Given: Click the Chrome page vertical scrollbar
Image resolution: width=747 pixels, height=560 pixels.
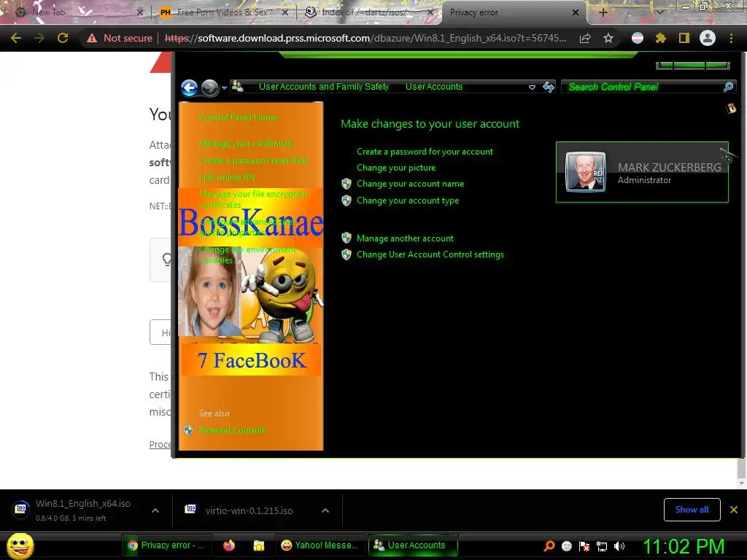Looking at the screenshot, I should pyautogui.click(x=741, y=469).
